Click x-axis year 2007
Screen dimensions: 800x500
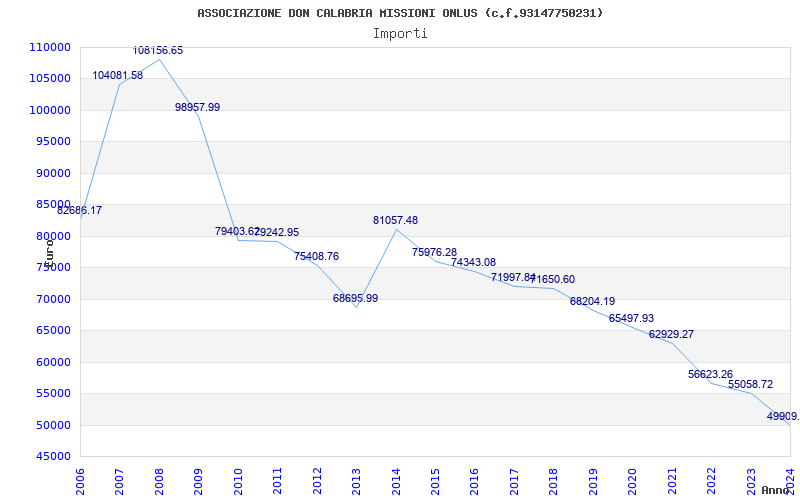(x=119, y=481)
